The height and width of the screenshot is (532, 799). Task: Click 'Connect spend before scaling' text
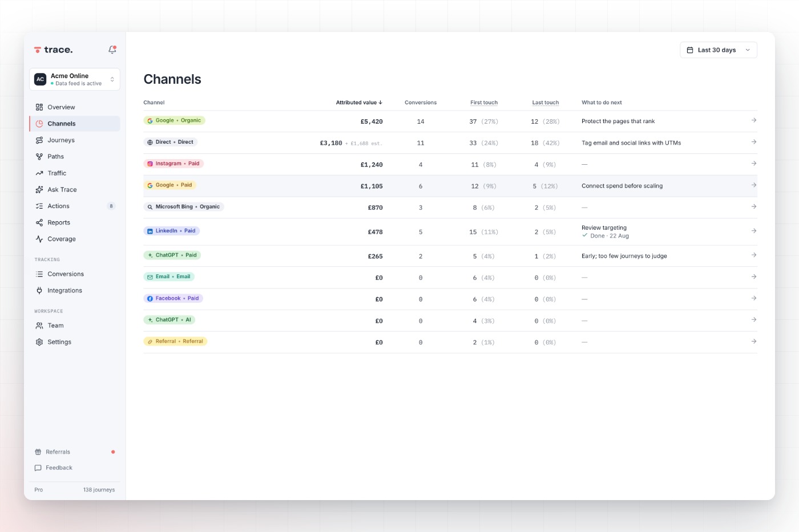tap(622, 186)
